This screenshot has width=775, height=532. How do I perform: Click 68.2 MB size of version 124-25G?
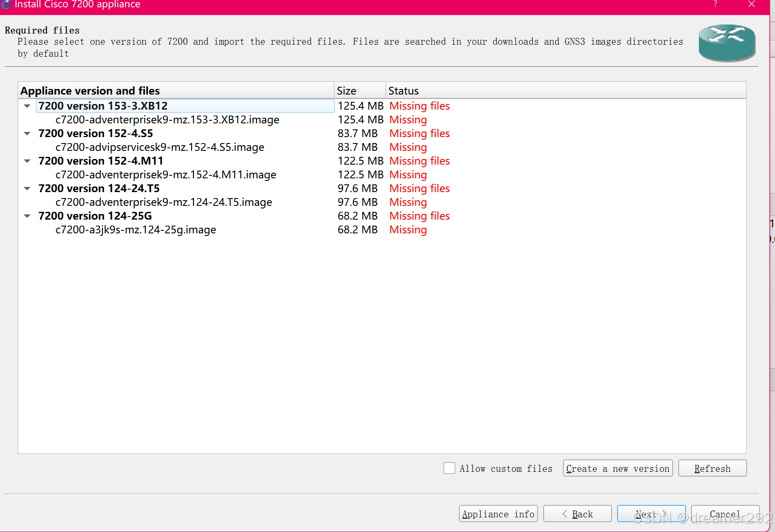click(x=357, y=216)
